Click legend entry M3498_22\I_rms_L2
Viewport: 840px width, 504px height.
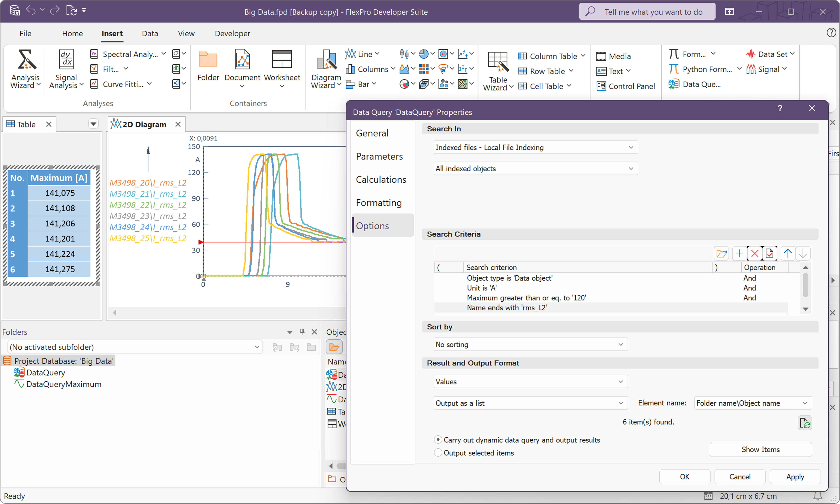pyautogui.click(x=148, y=205)
